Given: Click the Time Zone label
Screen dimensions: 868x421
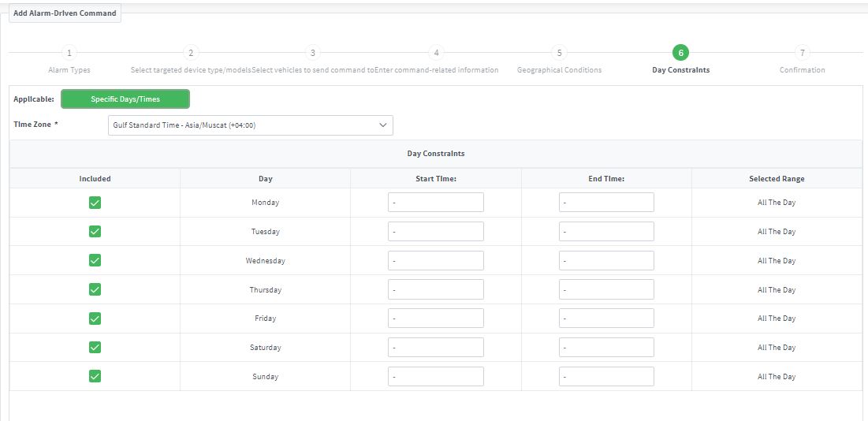Looking at the screenshot, I should point(35,124).
